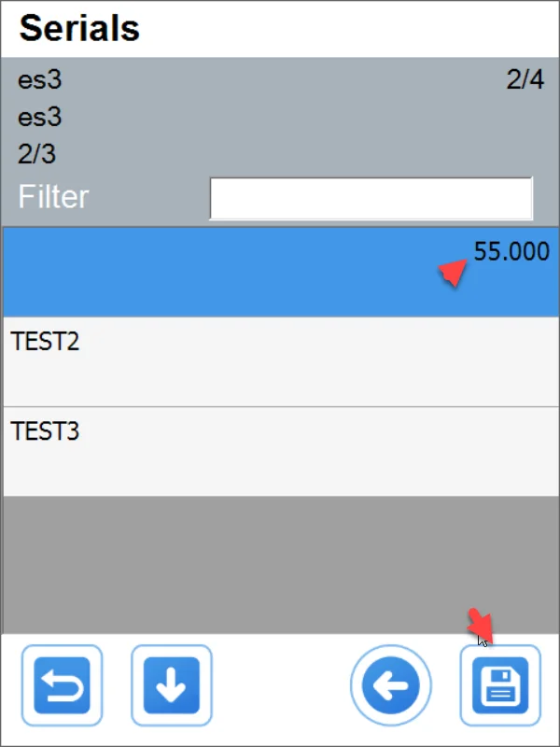Viewport: 560px width, 747px height.
Task: Go back with the round left-arrow icon
Action: (391, 686)
